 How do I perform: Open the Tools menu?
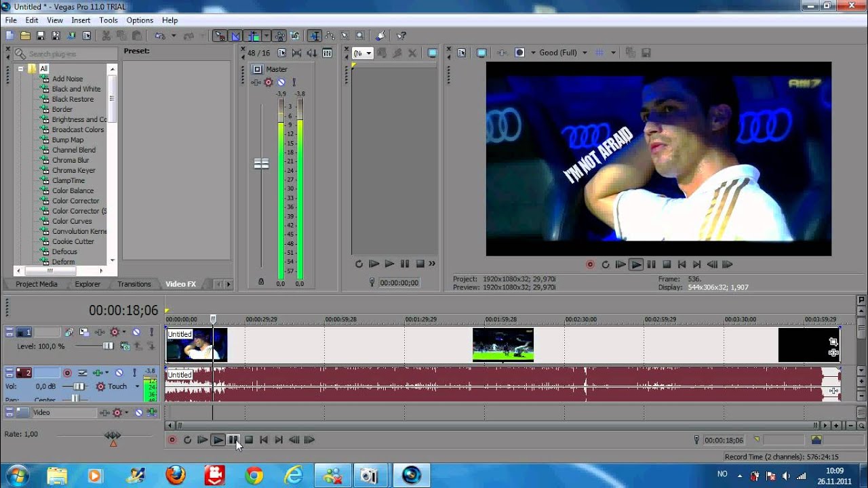tap(108, 20)
